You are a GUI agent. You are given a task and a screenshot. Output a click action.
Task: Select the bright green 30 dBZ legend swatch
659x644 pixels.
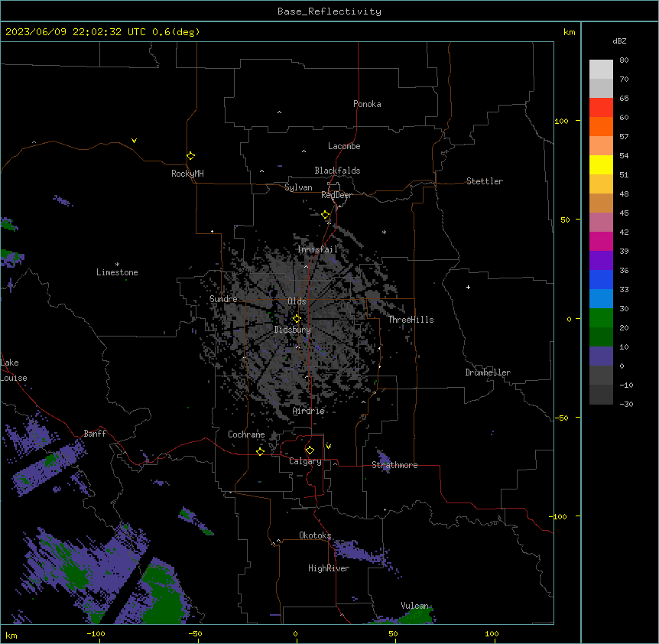(601, 318)
